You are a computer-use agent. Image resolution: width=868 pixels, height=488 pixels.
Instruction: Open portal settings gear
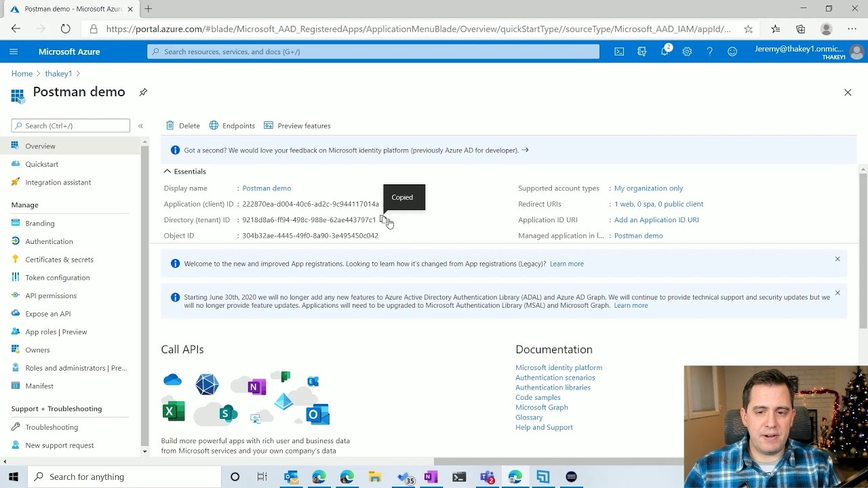pyautogui.click(x=687, y=52)
